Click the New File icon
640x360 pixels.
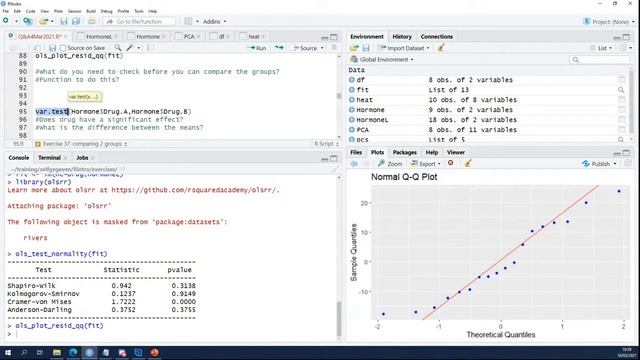6,21
